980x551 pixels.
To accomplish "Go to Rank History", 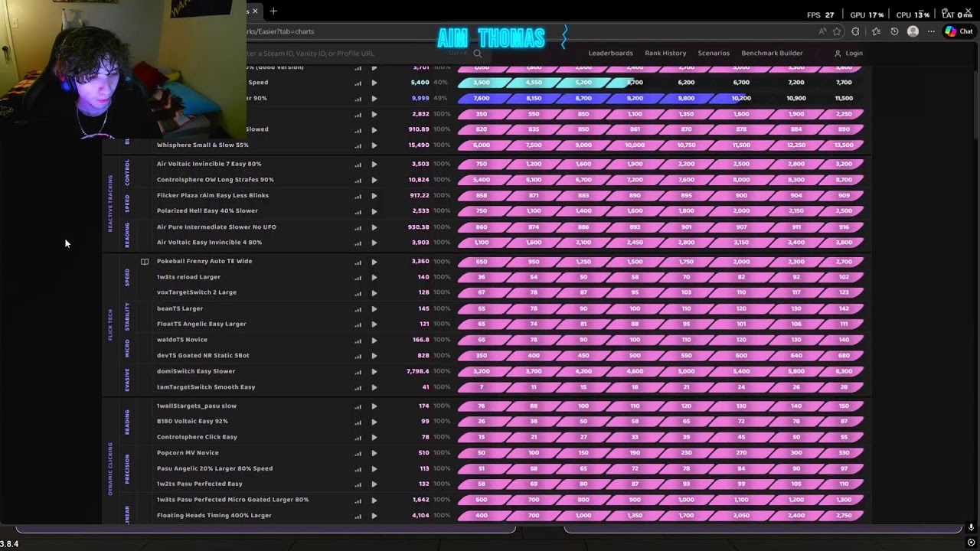I will [x=665, y=54].
